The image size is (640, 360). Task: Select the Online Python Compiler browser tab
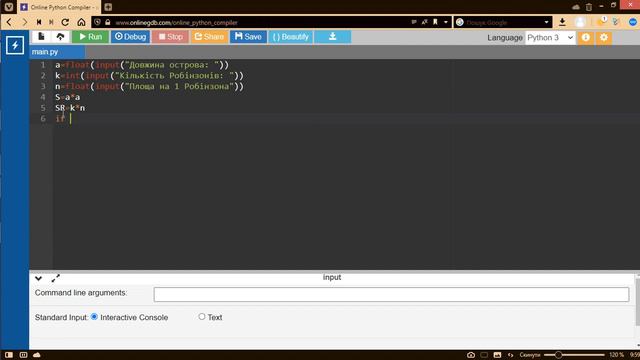[x=58, y=7]
